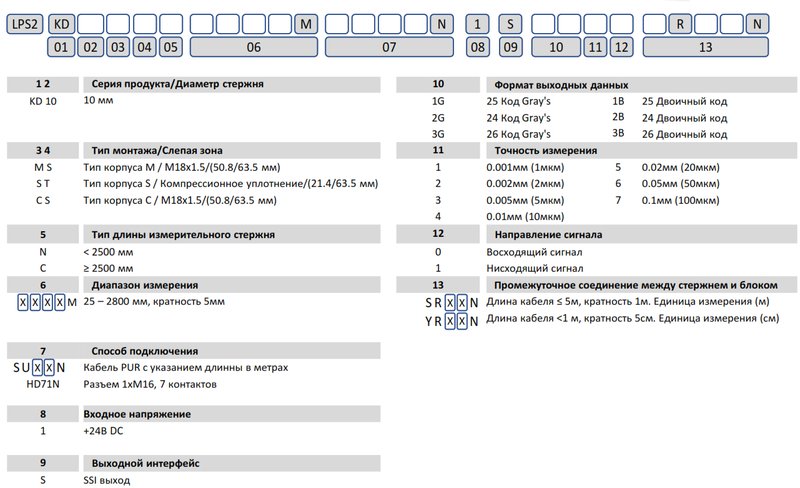Screen dimensions: 800x488
Task: Select the "1G" format code
Action: (x=438, y=101)
